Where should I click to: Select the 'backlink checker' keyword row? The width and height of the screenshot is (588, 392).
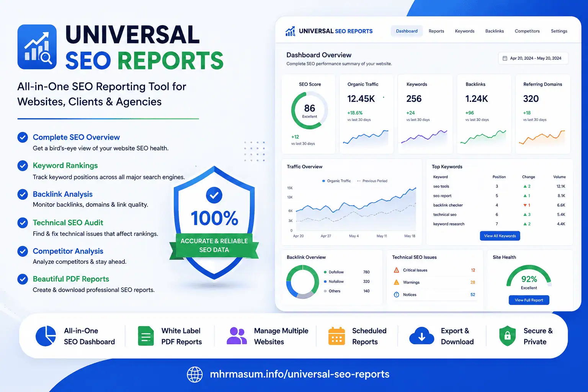499,205
